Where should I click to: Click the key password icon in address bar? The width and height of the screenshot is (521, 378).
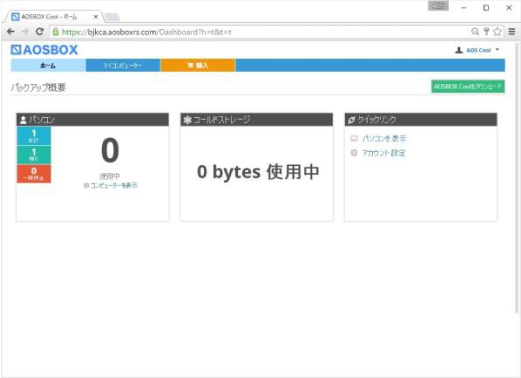tap(486, 32)
